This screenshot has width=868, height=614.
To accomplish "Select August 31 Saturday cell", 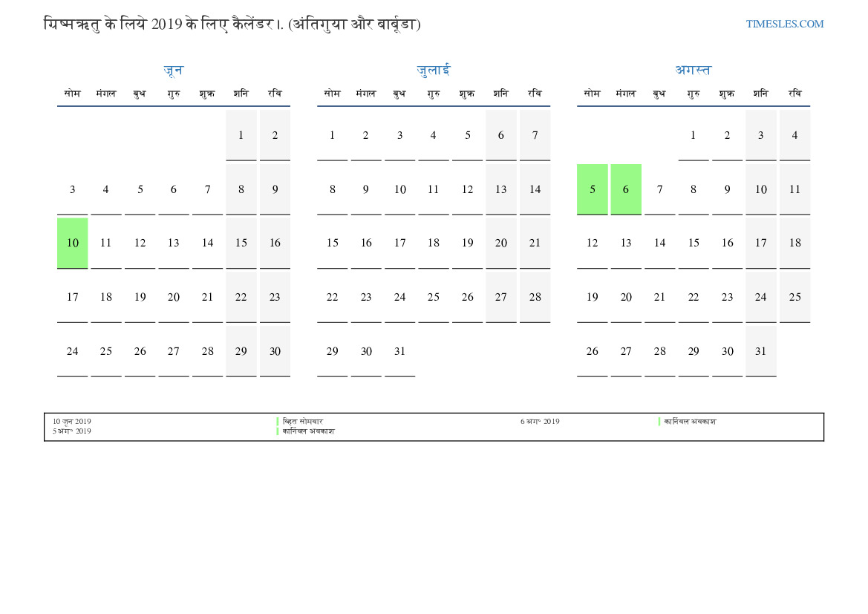I will 760,351.
